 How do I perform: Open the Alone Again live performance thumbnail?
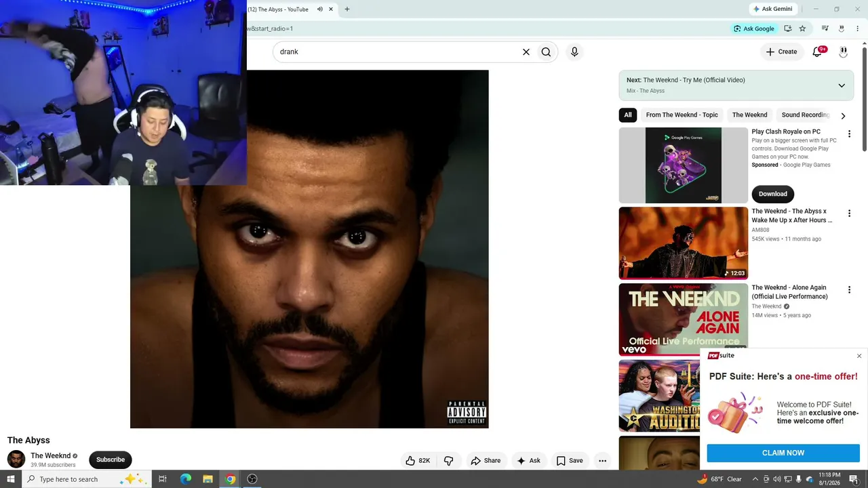click(684, 319)
